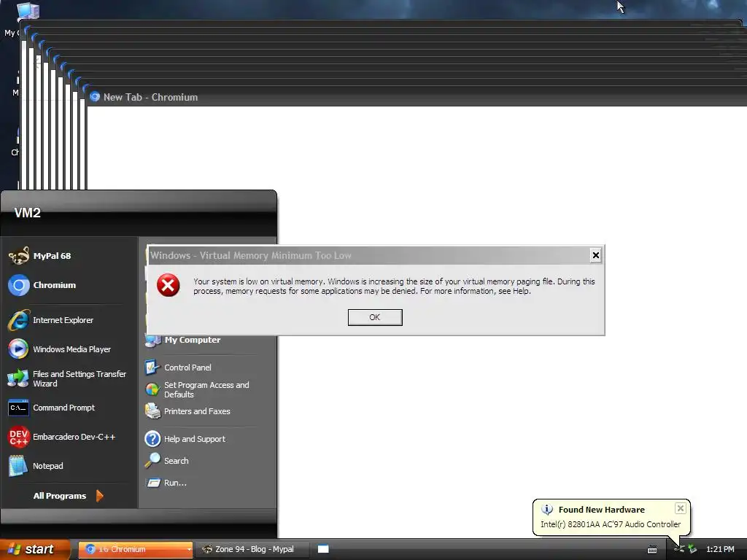The height and width of the screenshot is (560, 747).
Task: Click the 1:21 PM clock
Action: coord(720,549)
